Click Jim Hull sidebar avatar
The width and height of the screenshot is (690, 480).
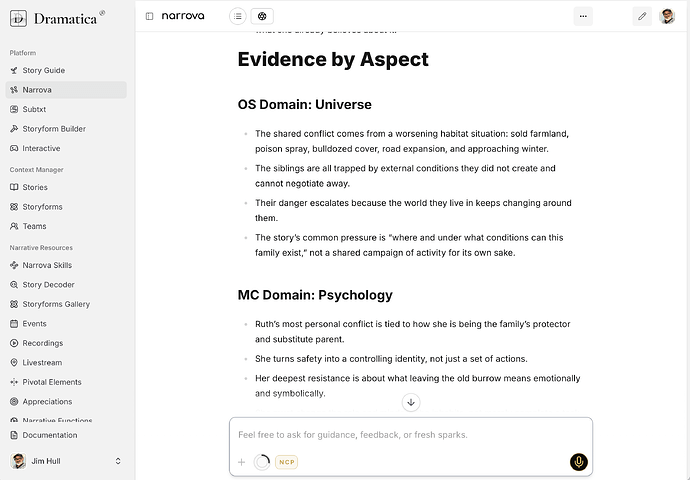pyautogui.click(x=18, y=461)
